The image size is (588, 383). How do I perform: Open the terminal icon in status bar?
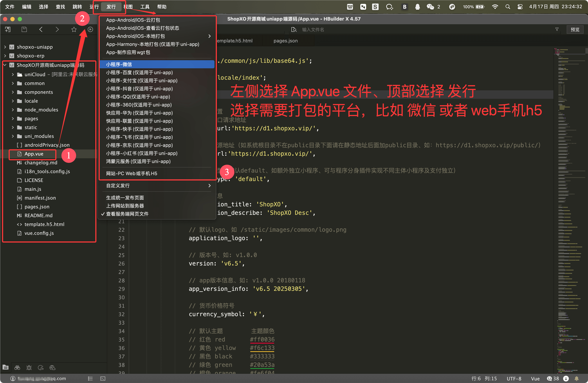tap(103, 378)
